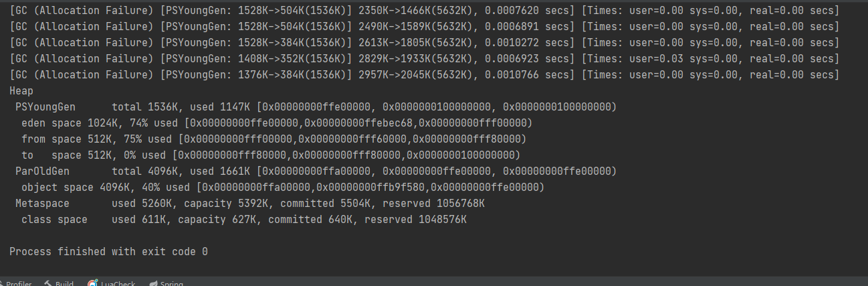Screen dimensions: 868x286
Task: Open the Spring tool window
Action: click(171, 283)
